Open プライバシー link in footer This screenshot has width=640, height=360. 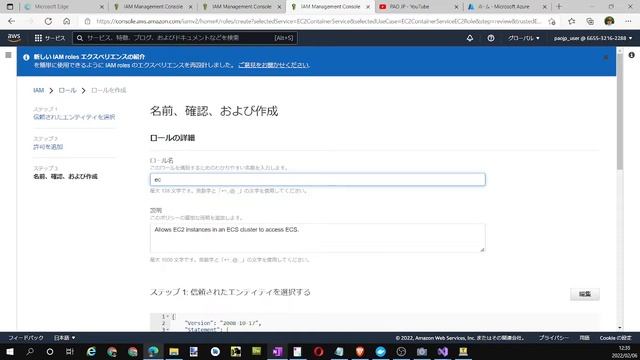553,338
